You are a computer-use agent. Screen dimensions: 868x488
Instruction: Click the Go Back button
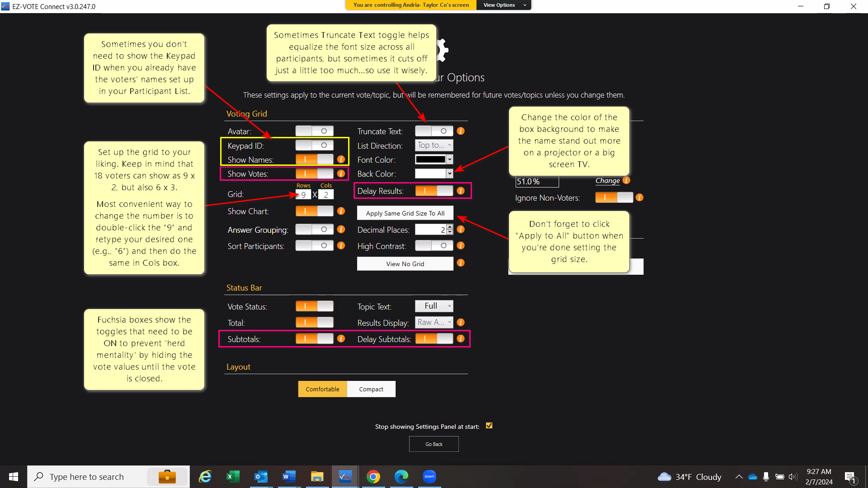tap(434, 444)
